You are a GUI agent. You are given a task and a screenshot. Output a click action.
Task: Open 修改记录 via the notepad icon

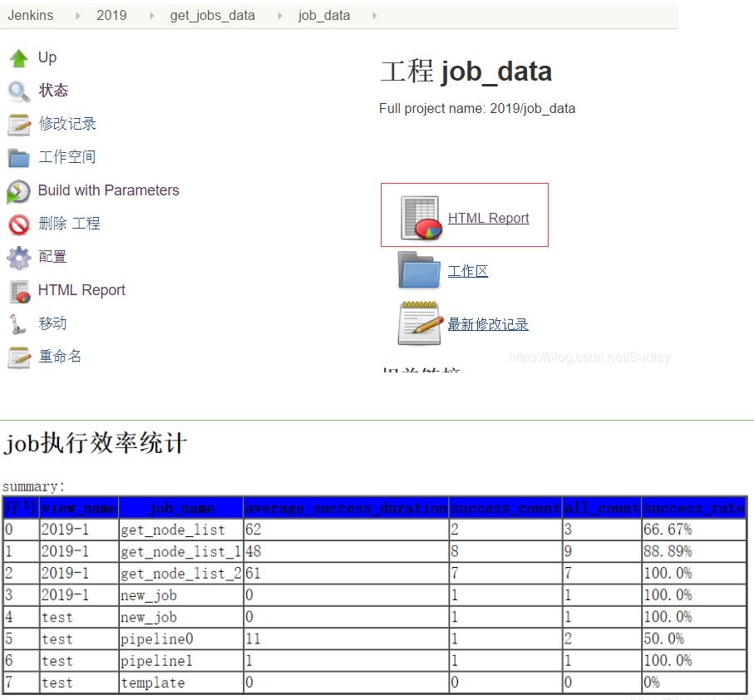18,123
